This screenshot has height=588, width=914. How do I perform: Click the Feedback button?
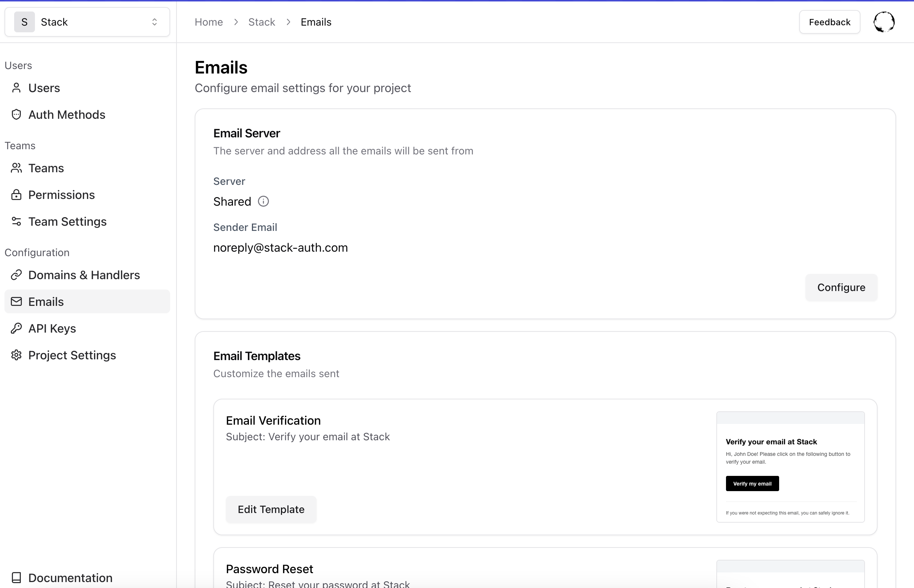point(829,22)
